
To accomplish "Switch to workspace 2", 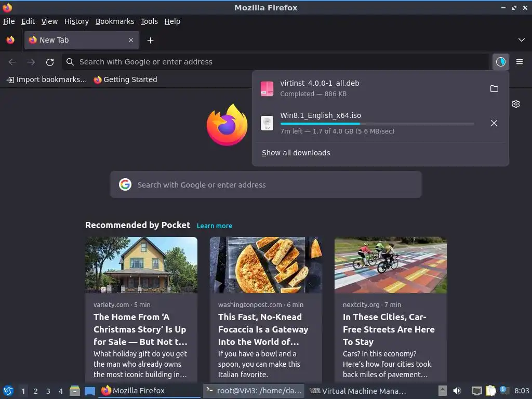I will (x=36, y=391).
